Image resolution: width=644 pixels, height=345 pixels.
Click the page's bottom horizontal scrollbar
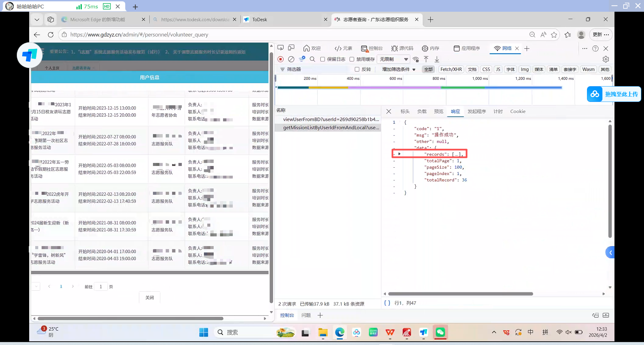[130, 319]
